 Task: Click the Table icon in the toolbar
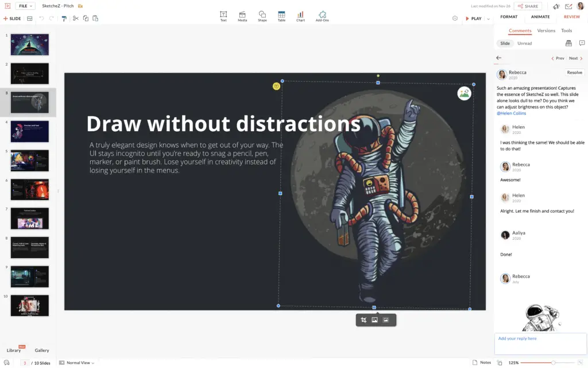click(281, 16)
